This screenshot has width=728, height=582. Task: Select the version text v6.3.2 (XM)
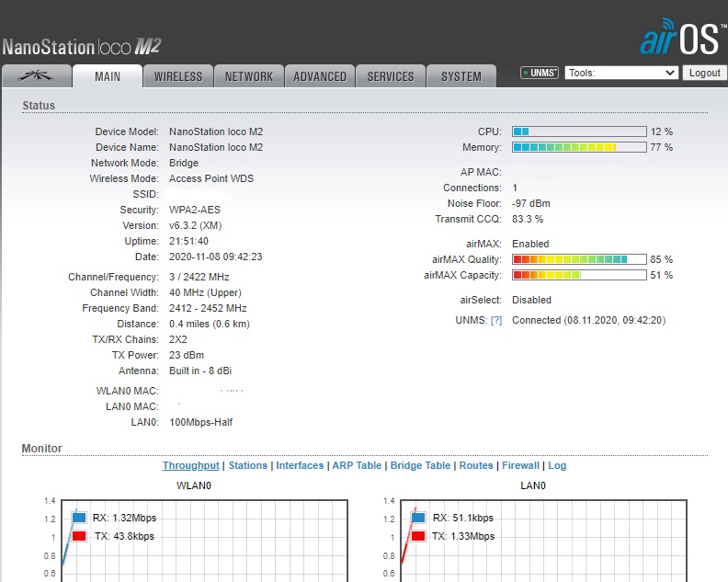pyautogui.click(x=196, y=226)
